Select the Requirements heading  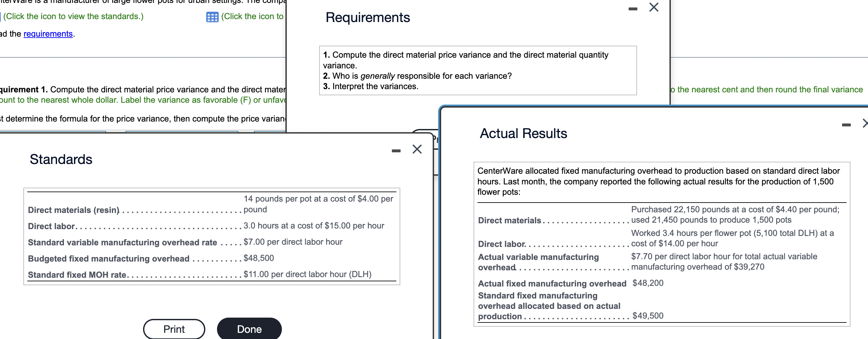pyautogui.click(x=368, y=17)
